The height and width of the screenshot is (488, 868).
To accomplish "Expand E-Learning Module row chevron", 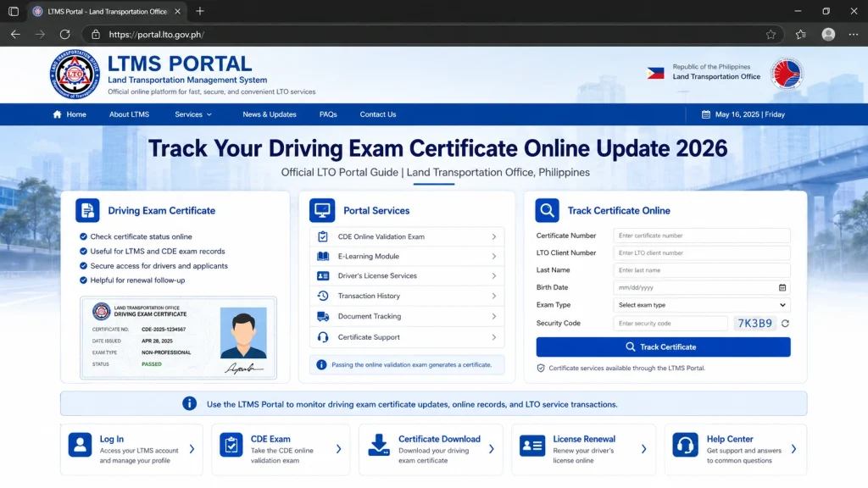I will click(x=494, y=256).
